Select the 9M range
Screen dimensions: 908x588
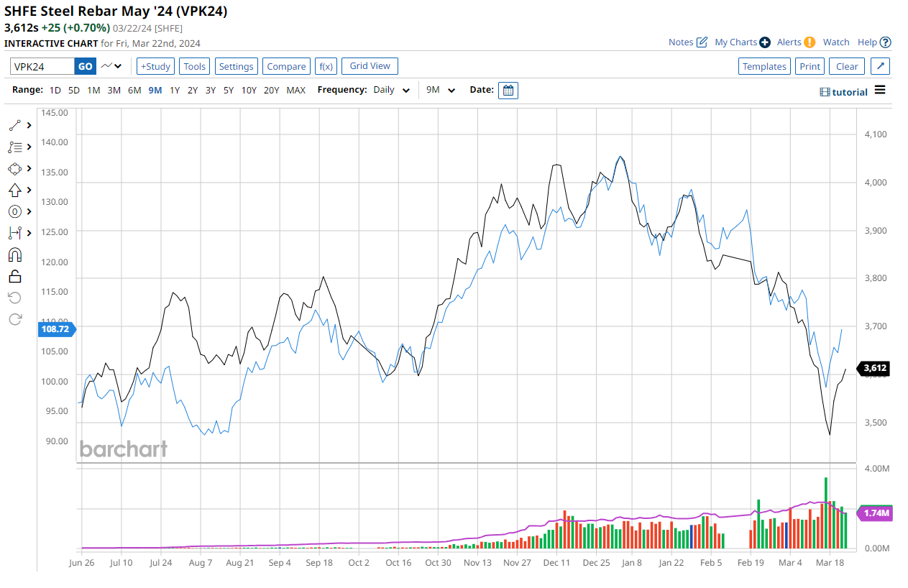155,90
